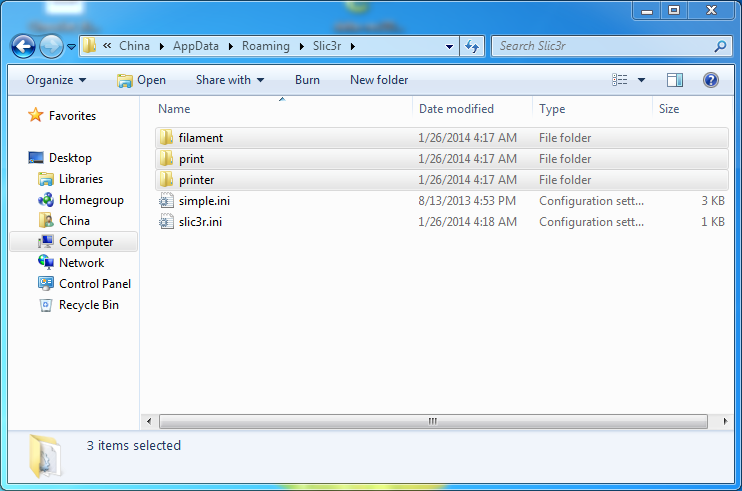The image size is (742, 491).
Task: Show hidden breadcrumb levels via double chevron
Action: click(107, 45)
